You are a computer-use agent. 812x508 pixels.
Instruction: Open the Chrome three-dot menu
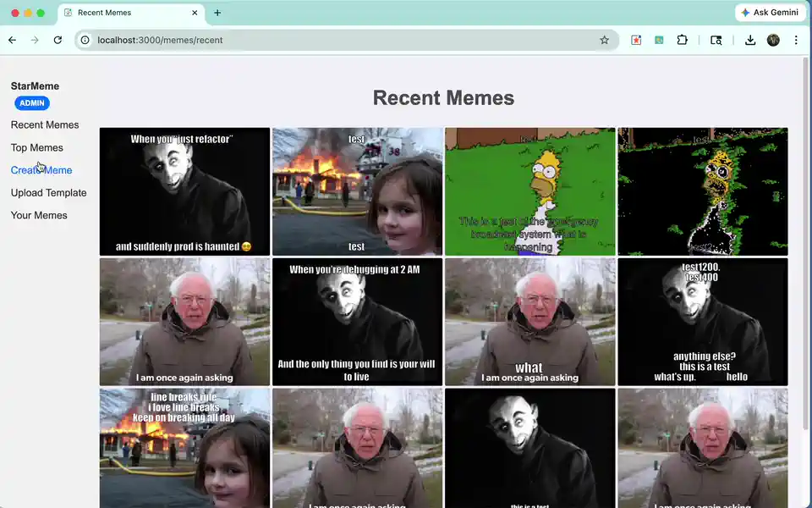[x=796, y=40]
